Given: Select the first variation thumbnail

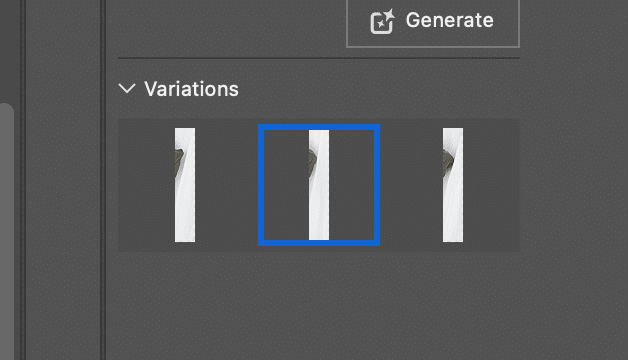Looking at the screenshot, I should 185,185.
